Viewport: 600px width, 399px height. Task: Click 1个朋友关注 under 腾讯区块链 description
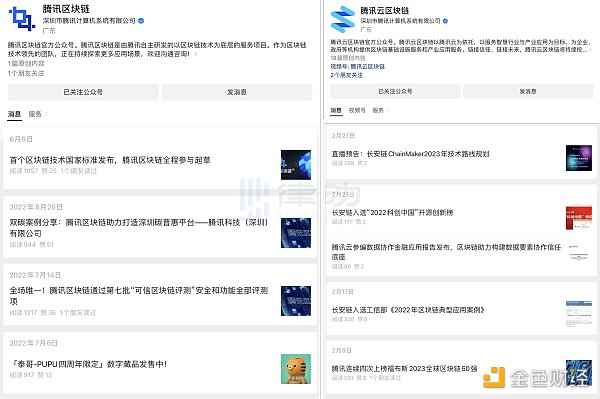(26, 73)
